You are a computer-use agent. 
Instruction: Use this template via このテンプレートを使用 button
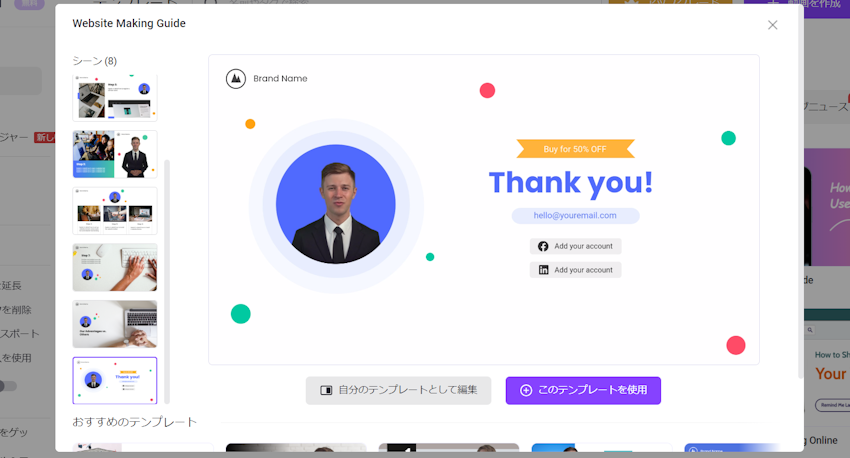click(583, 390)
